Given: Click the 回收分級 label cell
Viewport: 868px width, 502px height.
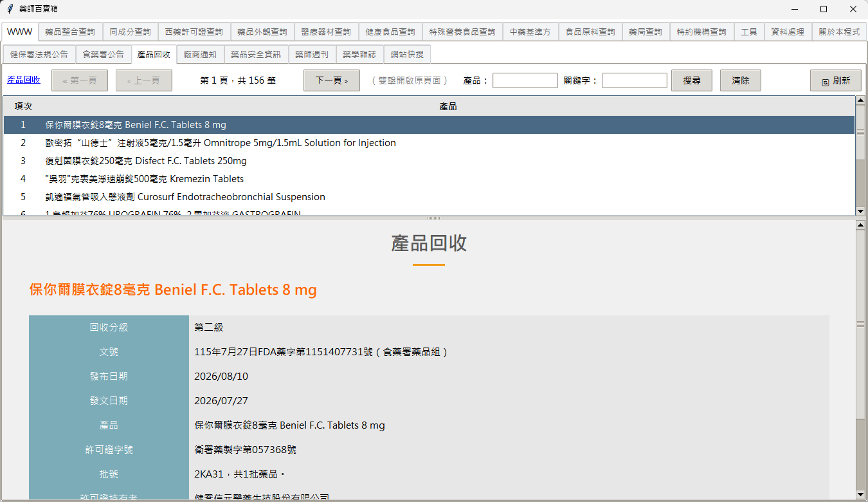Looking at the screenshot, I should (109, 327).
